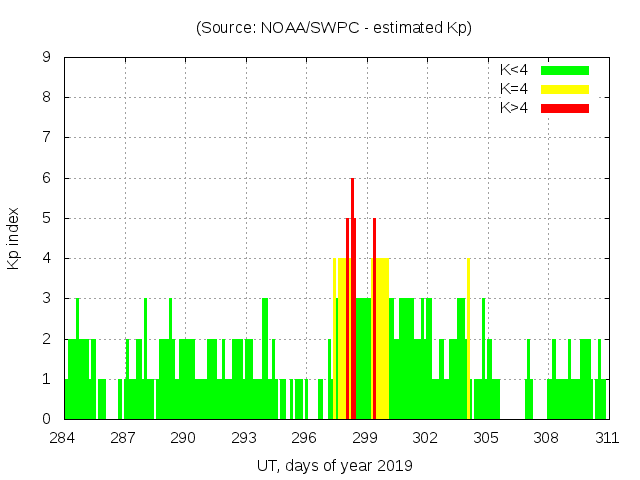Screen dimensions: 640x480
Task: Select the K<4 legend label text
Action: click(513, 70)
